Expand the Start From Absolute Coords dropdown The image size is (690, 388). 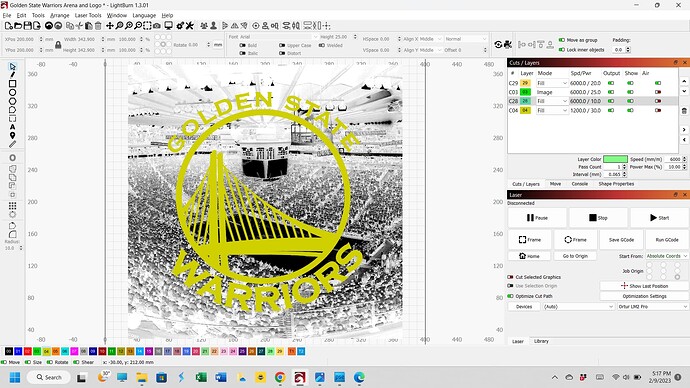click(666, 256)
